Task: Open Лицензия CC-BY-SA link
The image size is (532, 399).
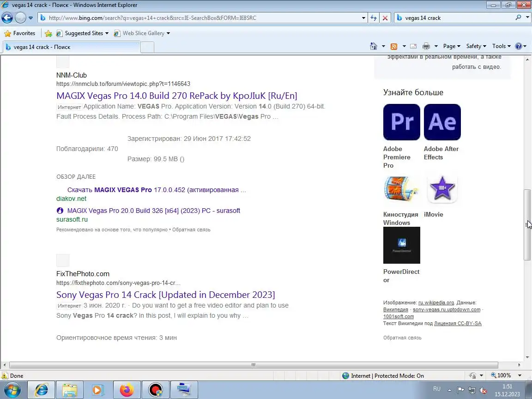Action: pos(458,323)
